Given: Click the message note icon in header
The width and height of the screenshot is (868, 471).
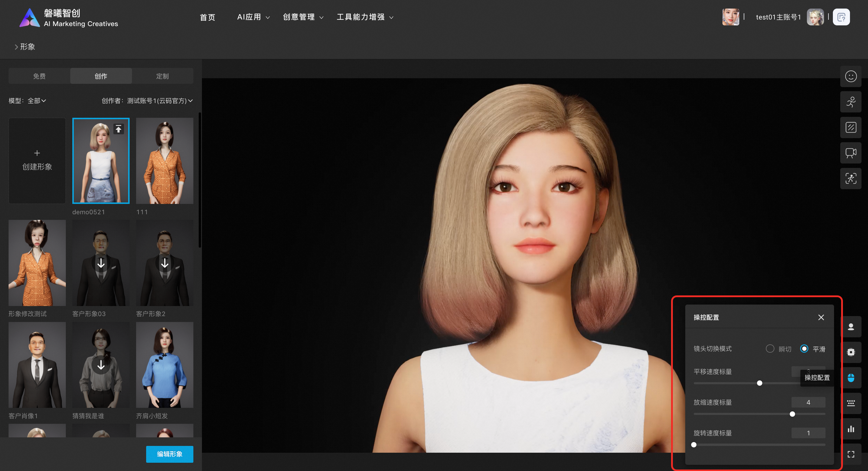Looking at the screenshot, I should coord(841,17).
